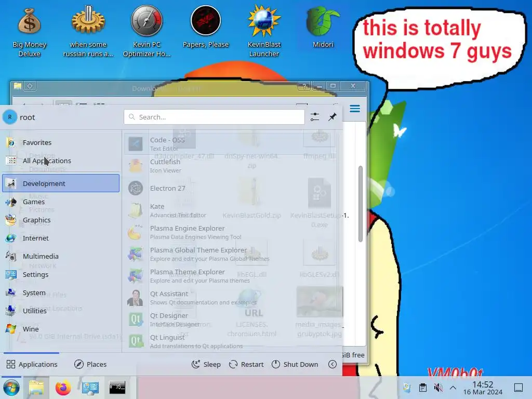Switch to Places tab in launcher

[90, 364]
